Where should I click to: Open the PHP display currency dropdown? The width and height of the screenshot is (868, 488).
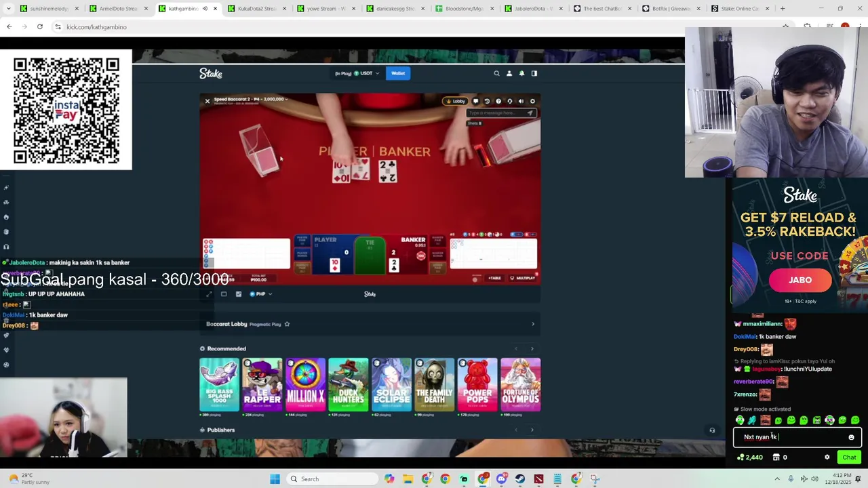tap(261, 294)
